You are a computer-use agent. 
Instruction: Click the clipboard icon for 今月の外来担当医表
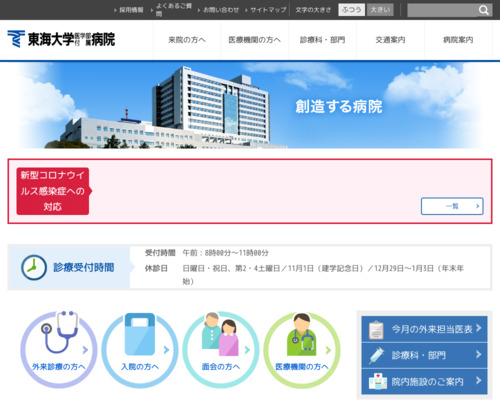pos(376,329)
